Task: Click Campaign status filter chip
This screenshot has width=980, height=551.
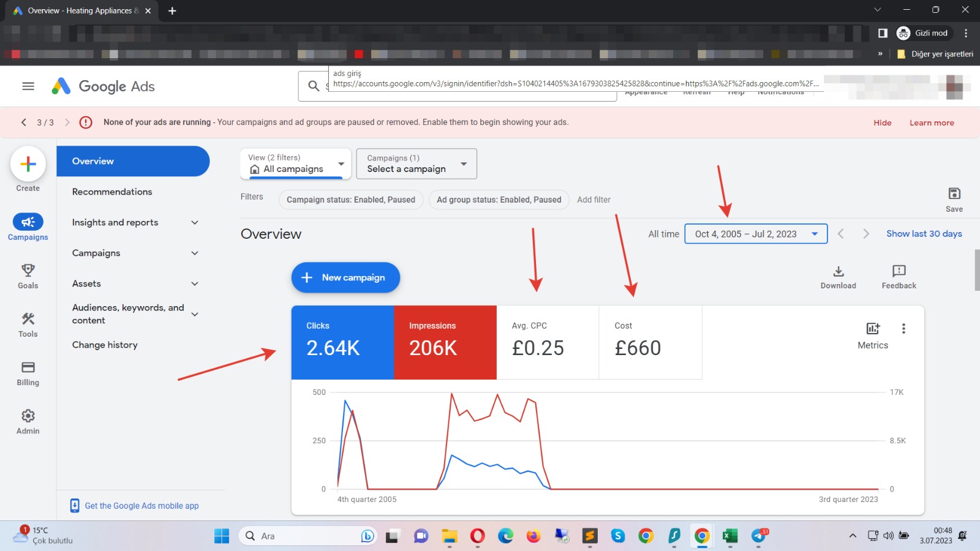Action: click(x=351, y=200)
